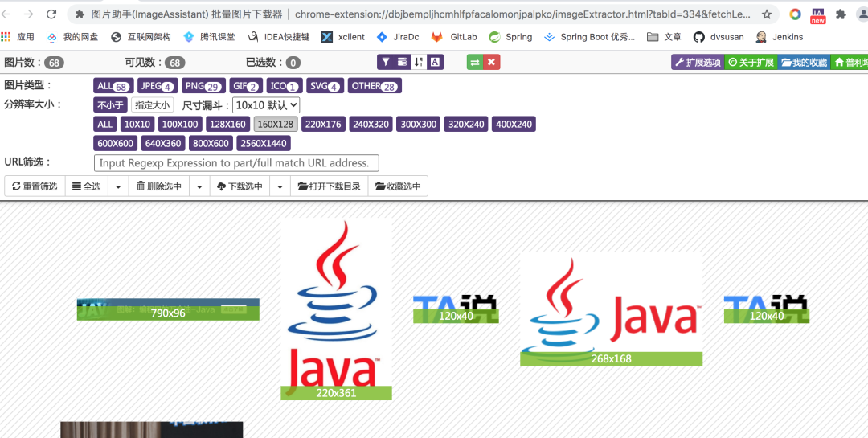Image resolution: width=868 pixels, height=438 pixels.
Task: Open the 应用 apps bookmark
Action: pyautogui.click(x=18, y=37)
